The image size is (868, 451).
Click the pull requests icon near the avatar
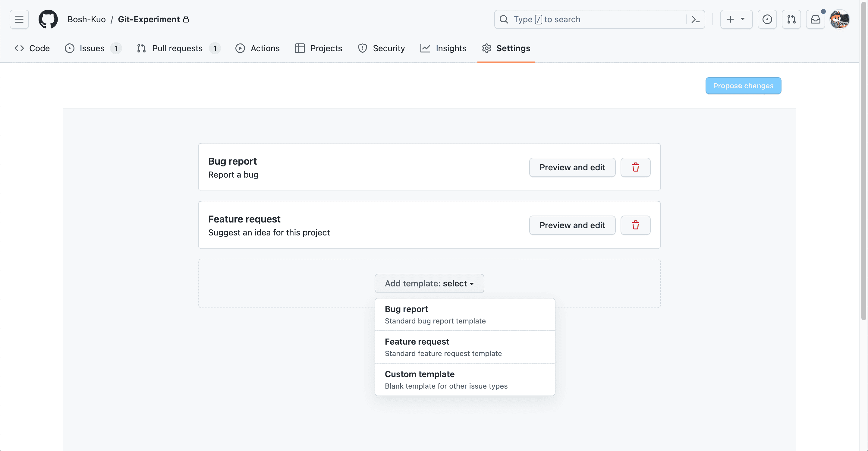[x=791, y=19]
